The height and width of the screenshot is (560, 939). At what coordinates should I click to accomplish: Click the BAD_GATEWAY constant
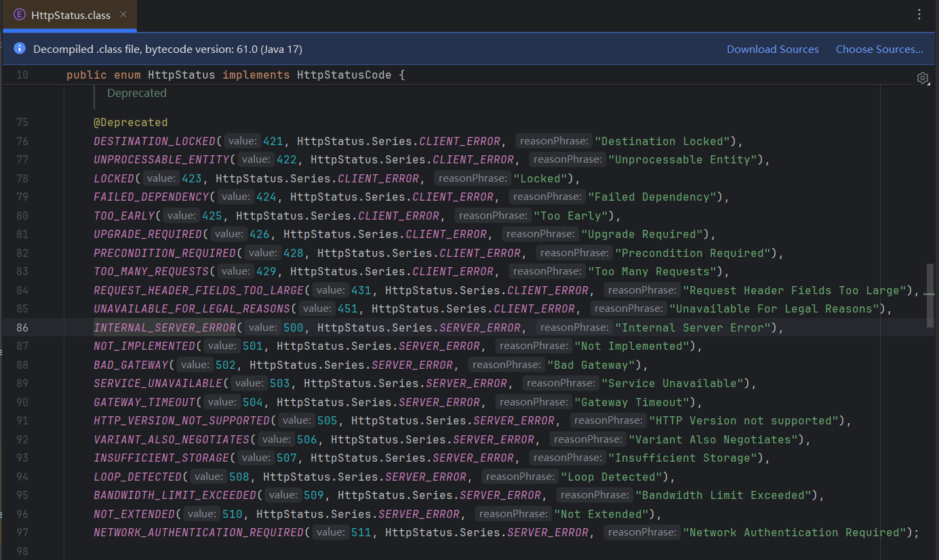131,365
